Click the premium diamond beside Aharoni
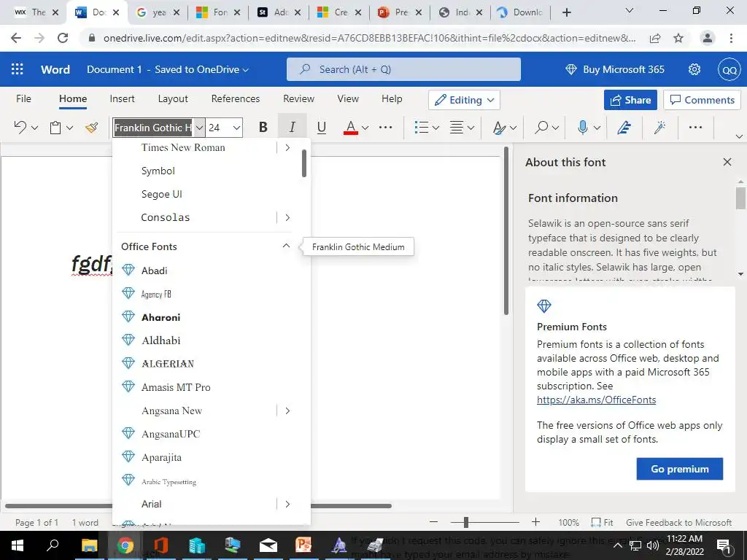 pos(128,316)
